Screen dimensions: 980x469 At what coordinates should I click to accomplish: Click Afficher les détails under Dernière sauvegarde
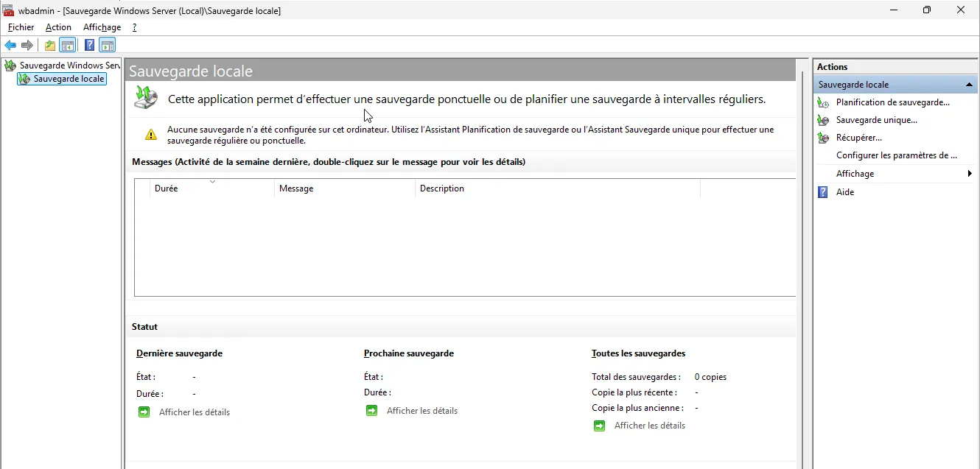pos(195,412)
